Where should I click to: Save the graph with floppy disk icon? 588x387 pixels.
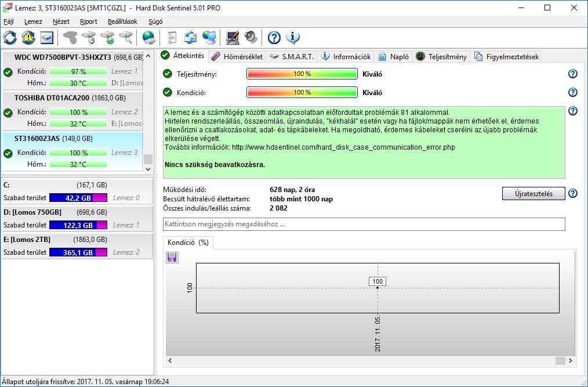coord(172,257)
